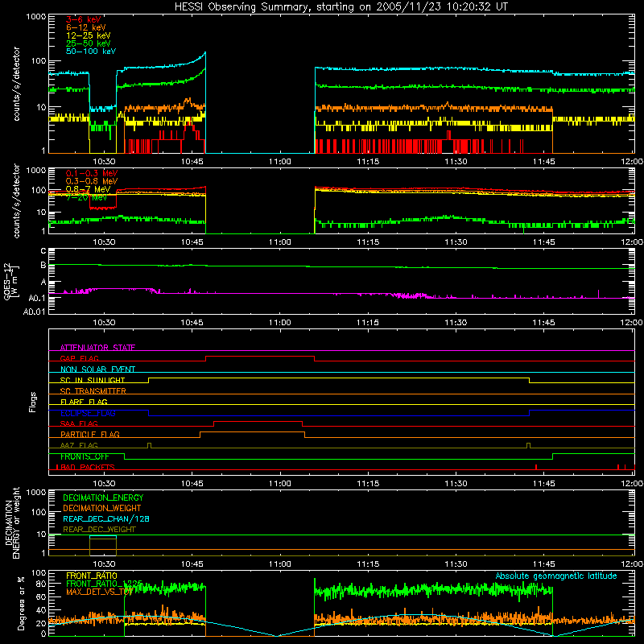Select the 80 tick label on Degrees axis
Screen dimensions: 644x644
41,584
